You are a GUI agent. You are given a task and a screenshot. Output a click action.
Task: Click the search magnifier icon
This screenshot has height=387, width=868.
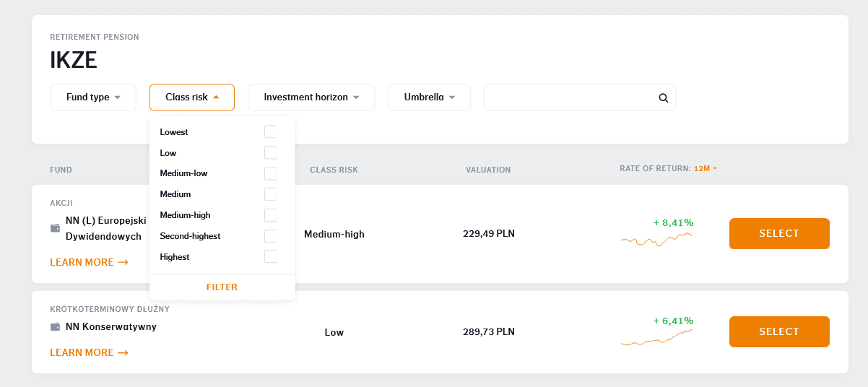pos(663,98)
